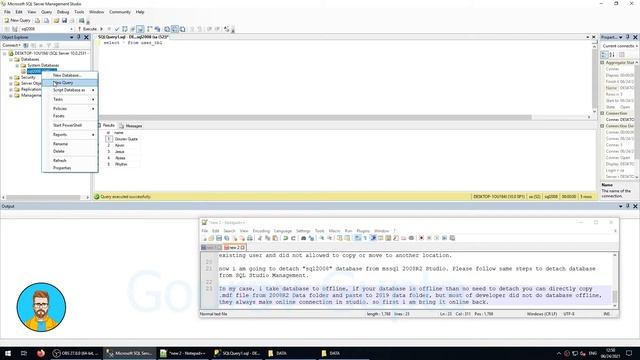Click the New Query toolbar button
This screenshot has width=640, height=360.
tap(17, 20)
